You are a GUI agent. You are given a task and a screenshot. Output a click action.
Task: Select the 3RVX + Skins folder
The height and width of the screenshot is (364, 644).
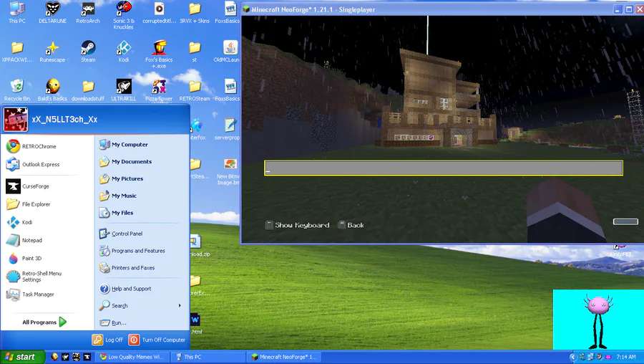click(195, 13)
